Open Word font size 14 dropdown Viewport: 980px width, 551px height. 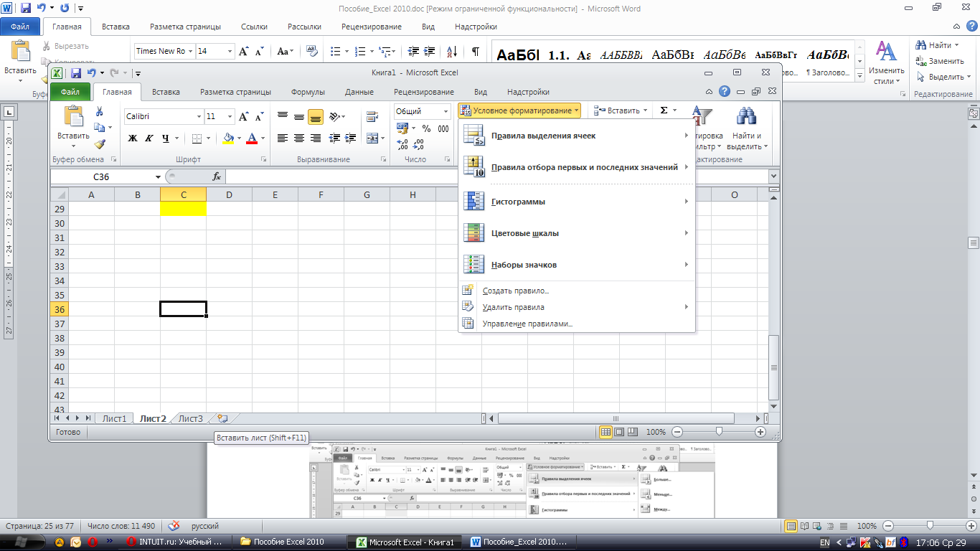230,51
